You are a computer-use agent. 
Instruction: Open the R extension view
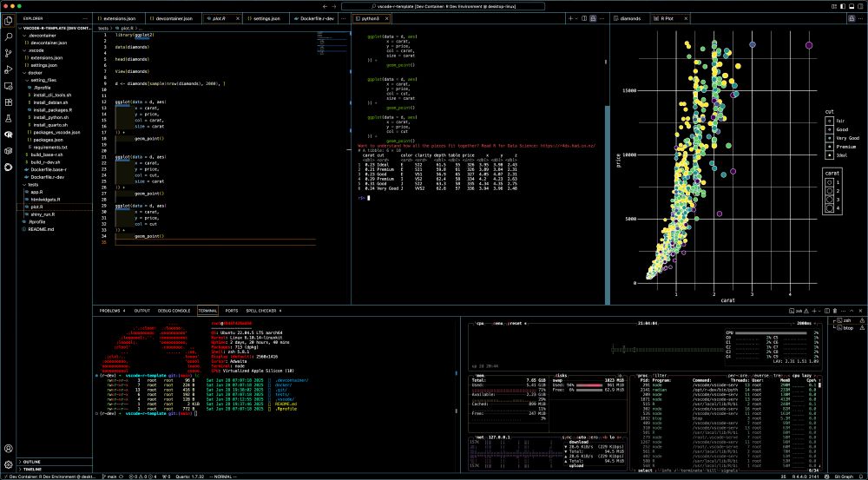pyautogui.click(x=9, y=135)
